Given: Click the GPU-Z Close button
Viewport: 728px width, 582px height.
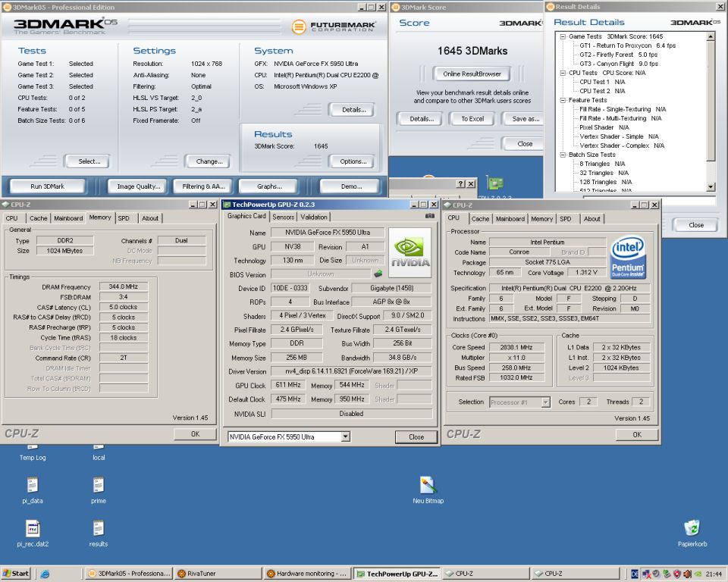Looking at the screenshot, I should 416,436.
